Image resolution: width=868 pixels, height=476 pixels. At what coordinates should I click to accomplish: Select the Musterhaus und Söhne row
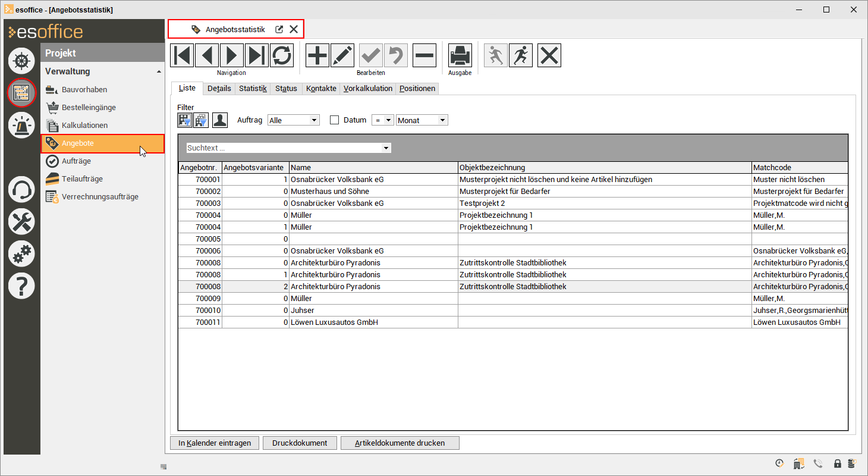click(513, 192)
